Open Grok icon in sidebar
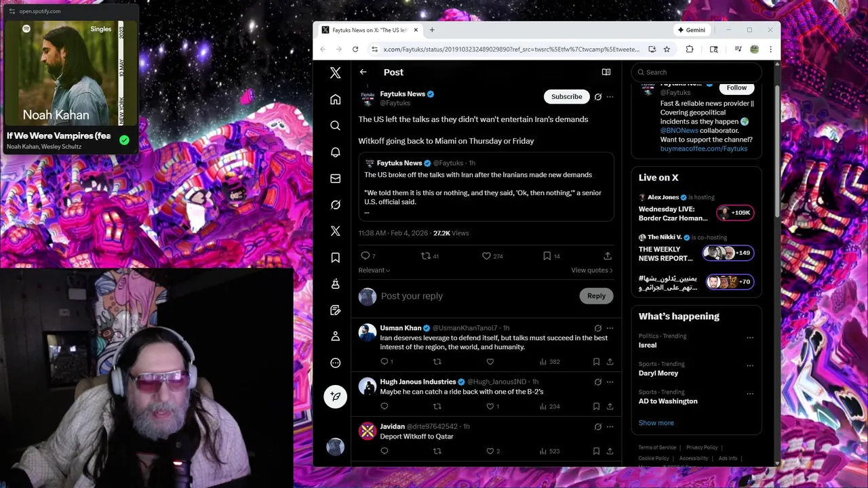This screenshot has height=488, width=868. (x=335, y=205)
